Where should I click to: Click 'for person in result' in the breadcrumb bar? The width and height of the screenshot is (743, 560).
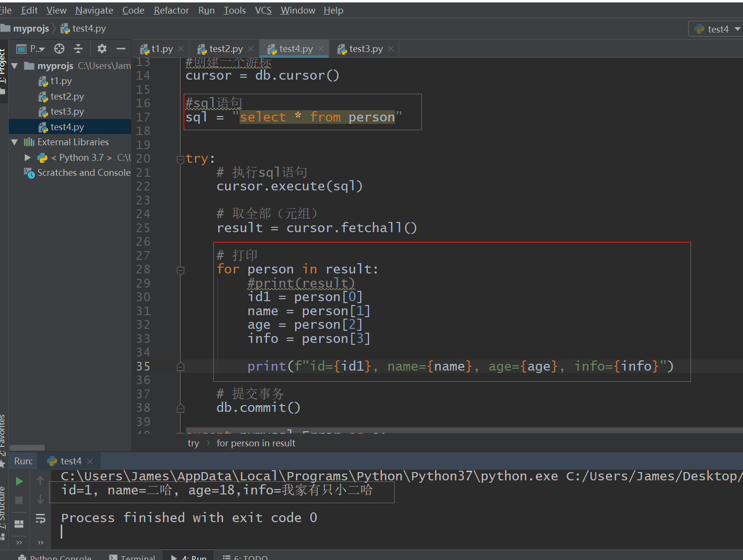256,442
